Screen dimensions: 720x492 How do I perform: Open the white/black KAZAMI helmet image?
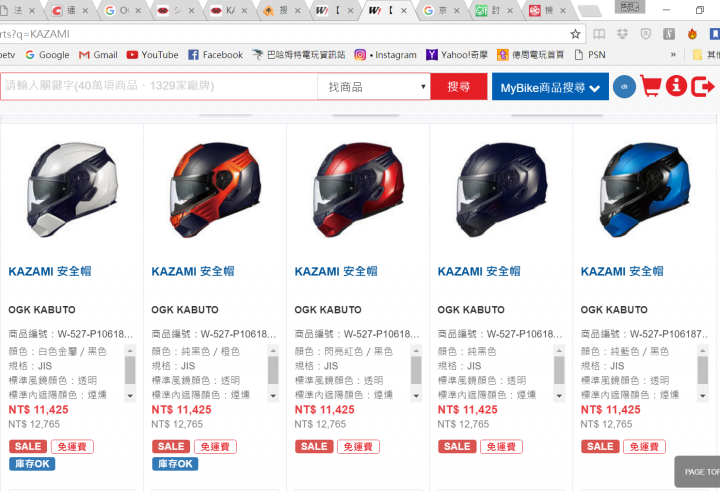pos(72,189)
